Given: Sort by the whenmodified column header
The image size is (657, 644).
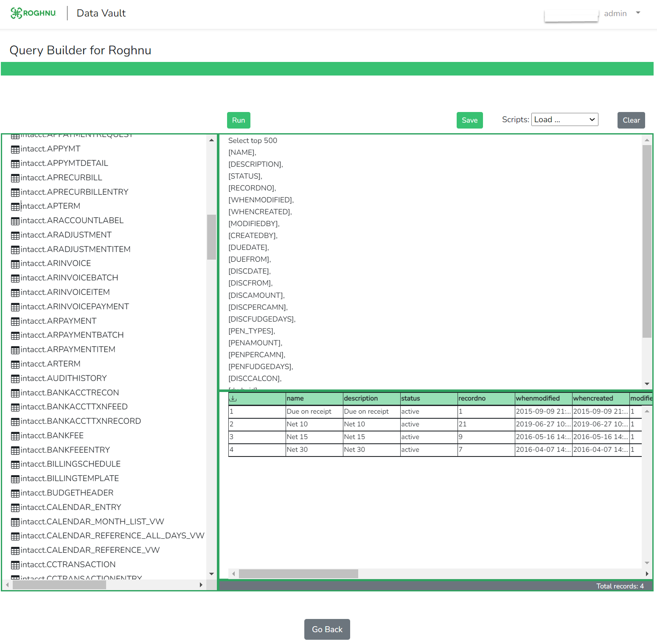Looking at the screenshot, I should pos(538,398).
